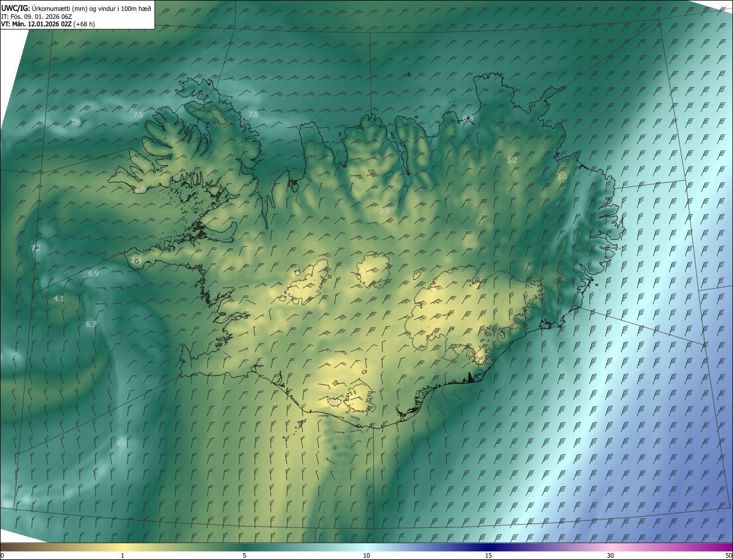Click the 15 tick label on the color scale

tap(488, 555)
